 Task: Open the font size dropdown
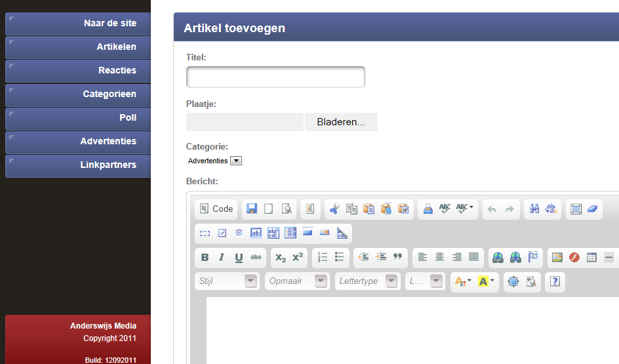(425, 281)
